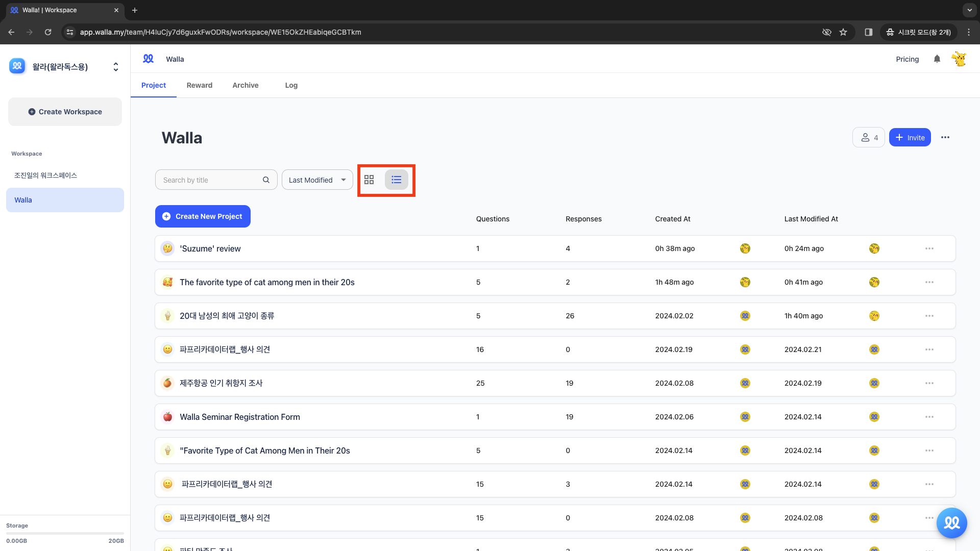Click the search magnifier icon
Image resolution: width=980 pixels, height=551 pixels.
click(x=266, y=180)
